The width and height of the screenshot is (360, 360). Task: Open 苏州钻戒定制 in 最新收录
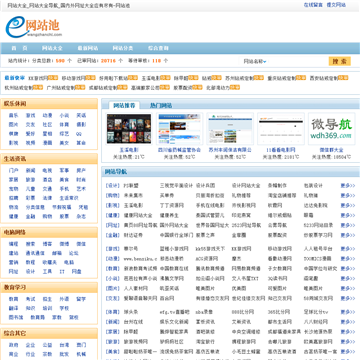pos(239,78)
